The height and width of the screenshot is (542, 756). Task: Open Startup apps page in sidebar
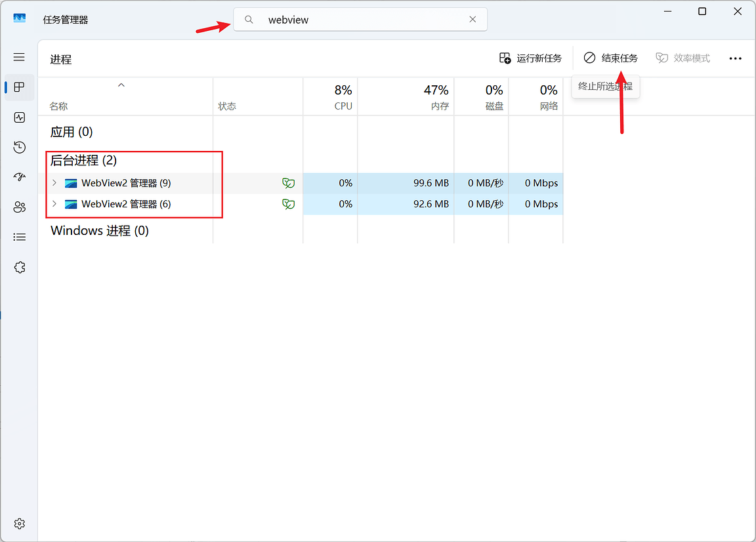(x=19, y=177)
